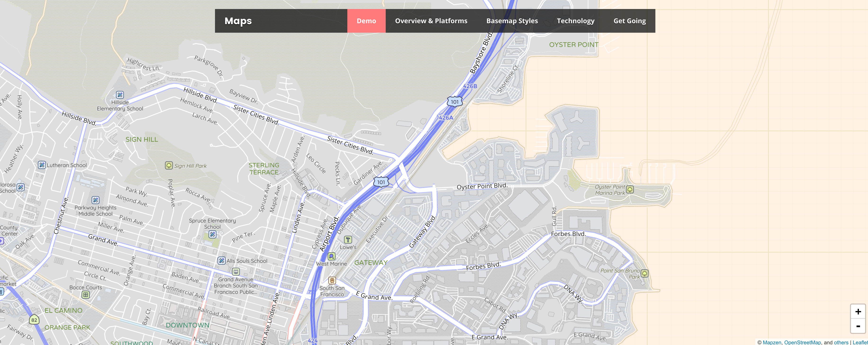Click Alls Souls School marker icon
Viewport: 868px width, 345px height.
[221, 261]
